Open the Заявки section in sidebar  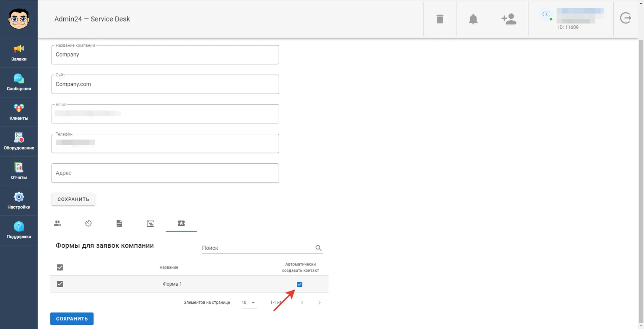[x=19, y=53]
